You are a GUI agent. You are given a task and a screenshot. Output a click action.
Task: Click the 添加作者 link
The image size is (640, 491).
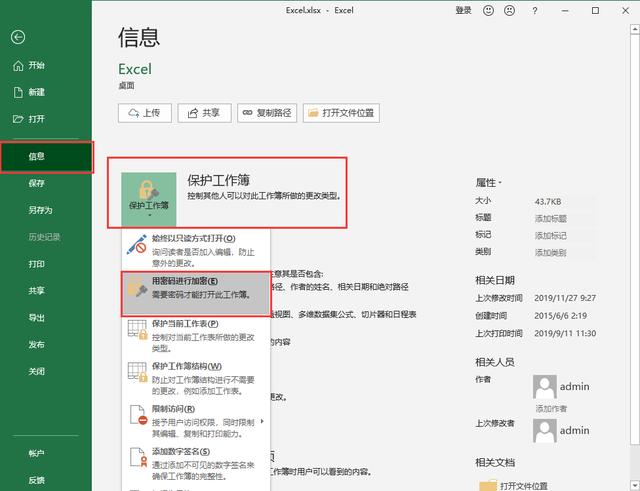click(x=551, y=409)
